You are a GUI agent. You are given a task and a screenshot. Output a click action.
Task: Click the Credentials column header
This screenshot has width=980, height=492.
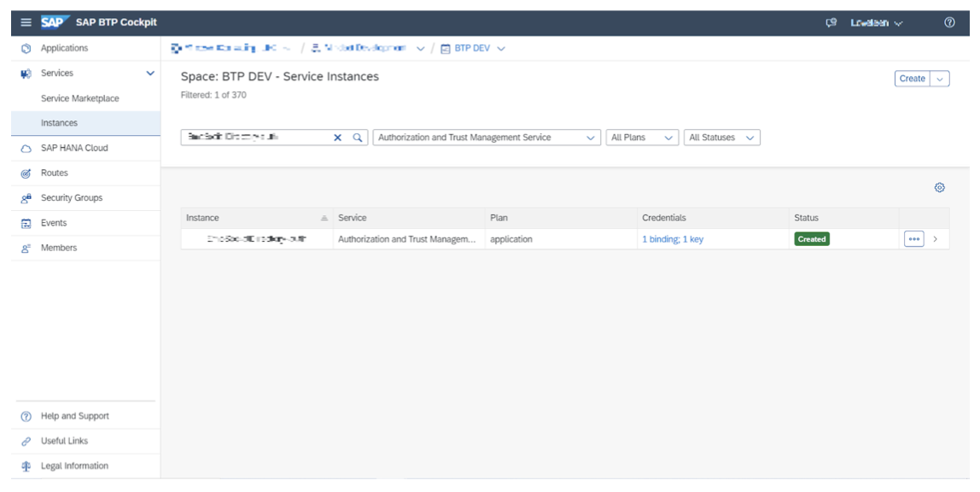(x=713, y=218)
